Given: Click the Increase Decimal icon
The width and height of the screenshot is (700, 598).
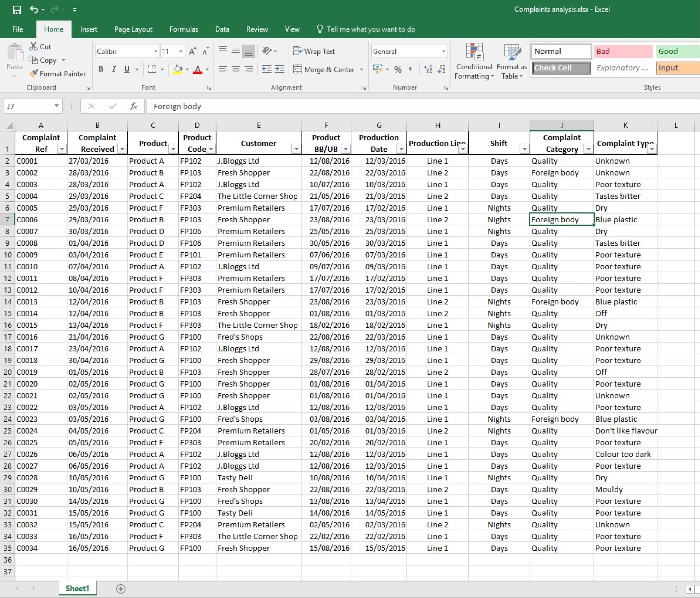Looking at the screenshot, I should click(428, 69).
